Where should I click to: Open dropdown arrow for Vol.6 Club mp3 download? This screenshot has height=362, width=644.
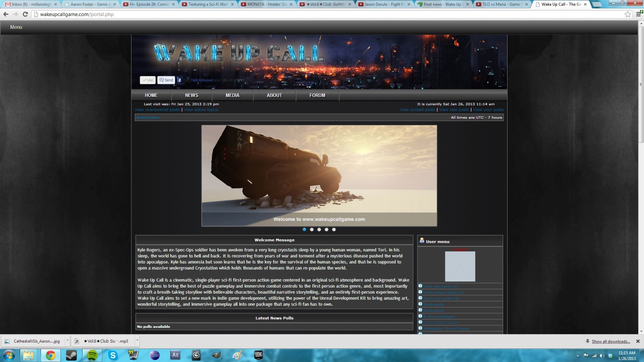point(137,341)
